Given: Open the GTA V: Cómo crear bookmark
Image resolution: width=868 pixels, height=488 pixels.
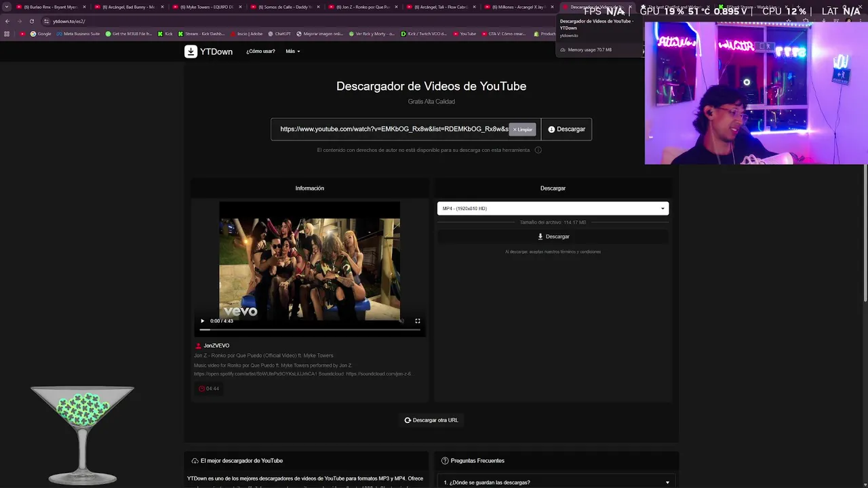Looking at the screenshot, I should click(x=504, y=34).
